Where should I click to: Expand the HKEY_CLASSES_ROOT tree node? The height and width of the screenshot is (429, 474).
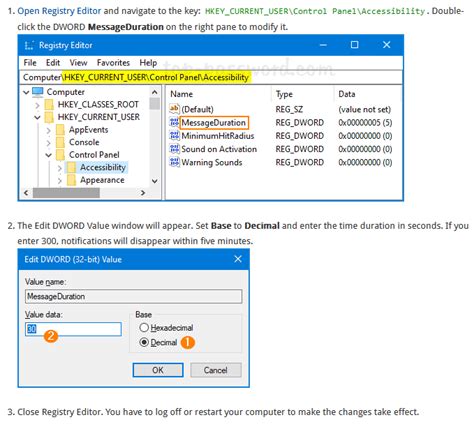click(x=37, y=105)
